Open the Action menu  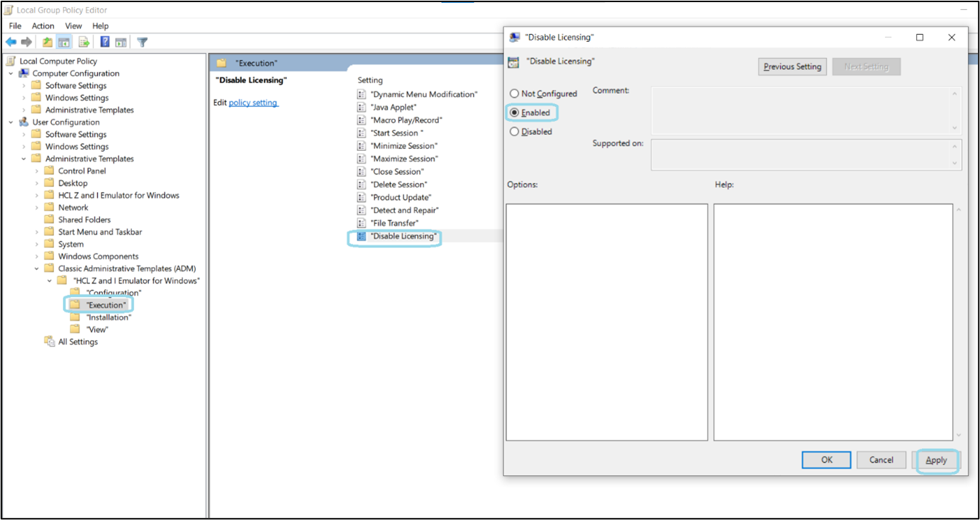point(43,26)
